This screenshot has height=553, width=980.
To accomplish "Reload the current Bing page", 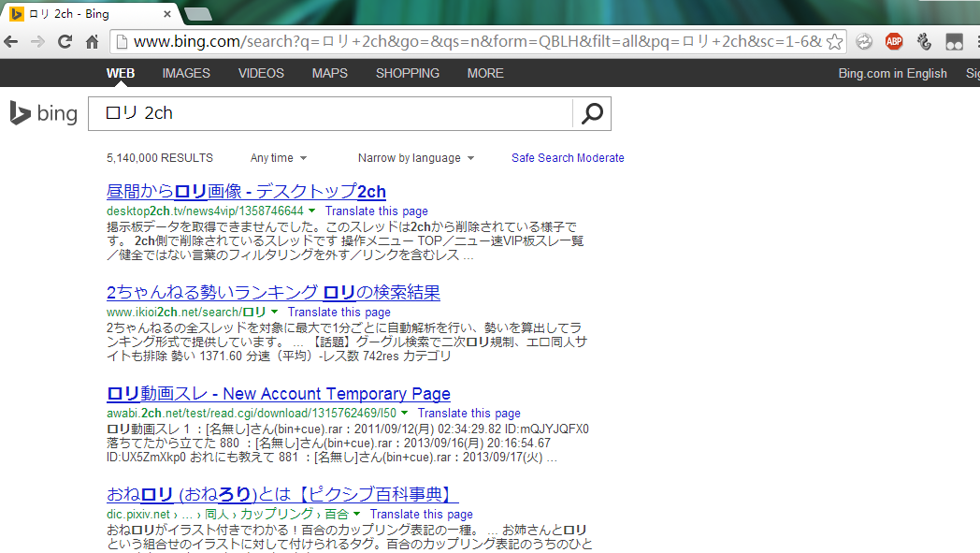I will pos(65,42).
